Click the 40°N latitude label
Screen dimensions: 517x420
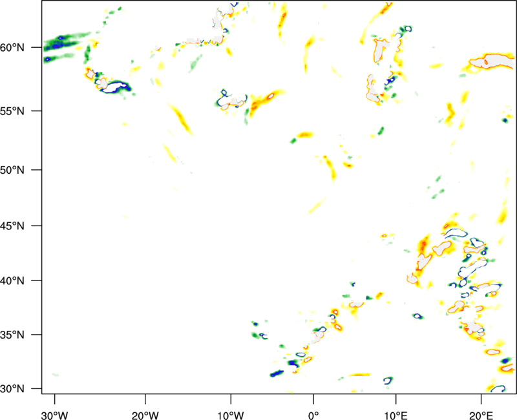pyautogui.click(x=12, y=280)
